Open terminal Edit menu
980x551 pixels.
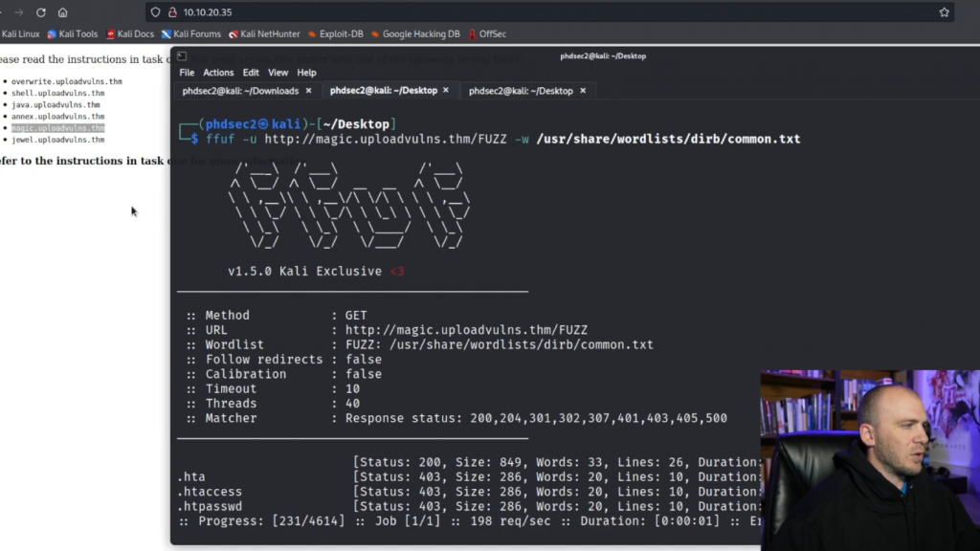tap(251, 73)
